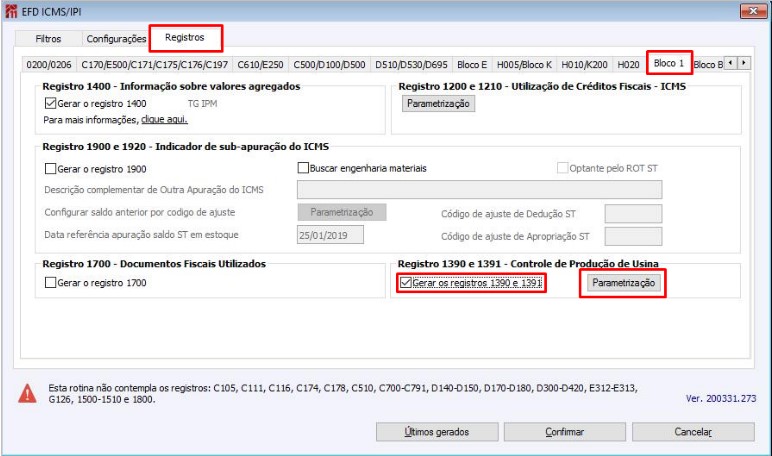Click the Cancelar button
Screen dimensions: 772x456
coord(693,432)
